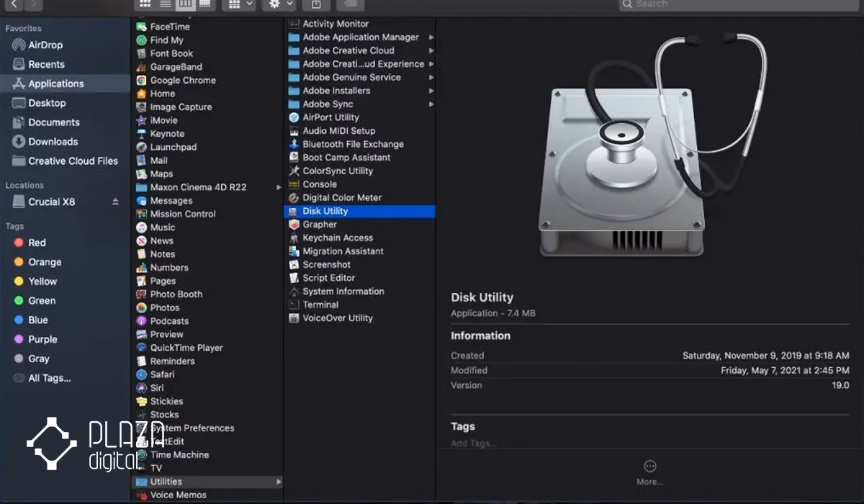
Task: Select System Information in Utilities
Action: click(x=343, y=292)
